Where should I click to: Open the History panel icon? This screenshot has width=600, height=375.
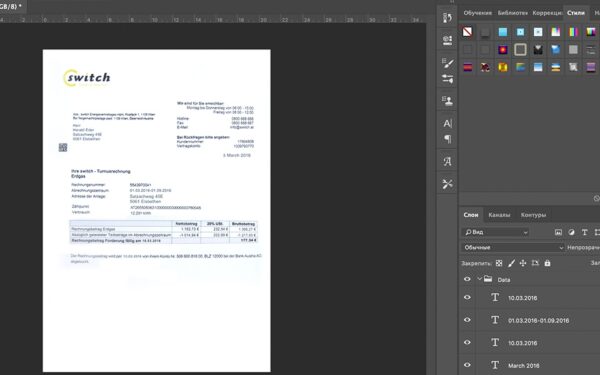[447, 18]
